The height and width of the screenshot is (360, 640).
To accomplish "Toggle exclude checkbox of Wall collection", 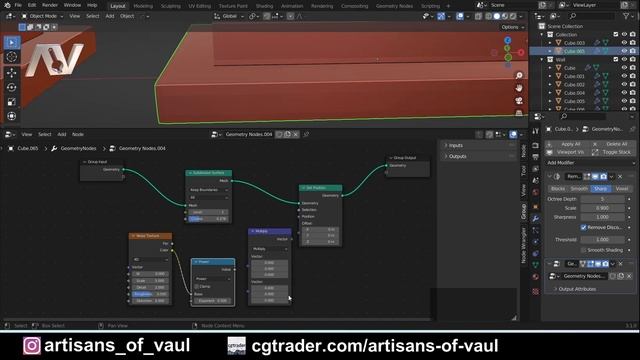I will click(x=616, y=59).
